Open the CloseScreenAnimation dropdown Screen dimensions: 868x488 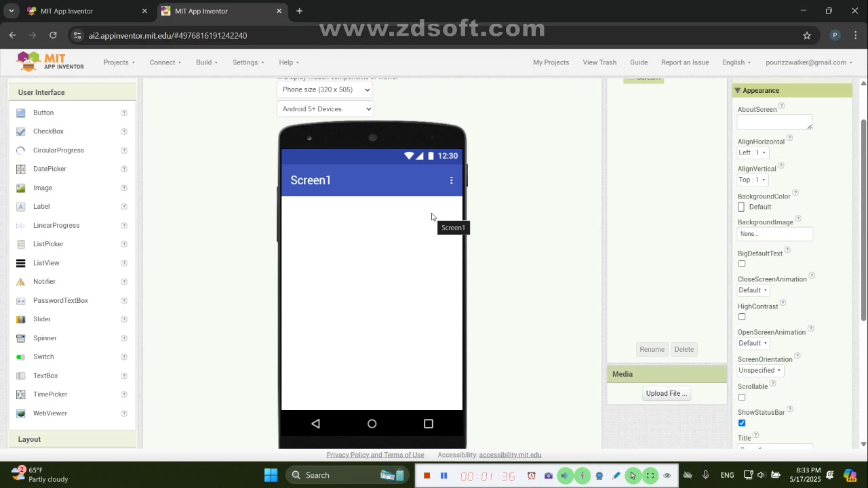click(753, 291)
